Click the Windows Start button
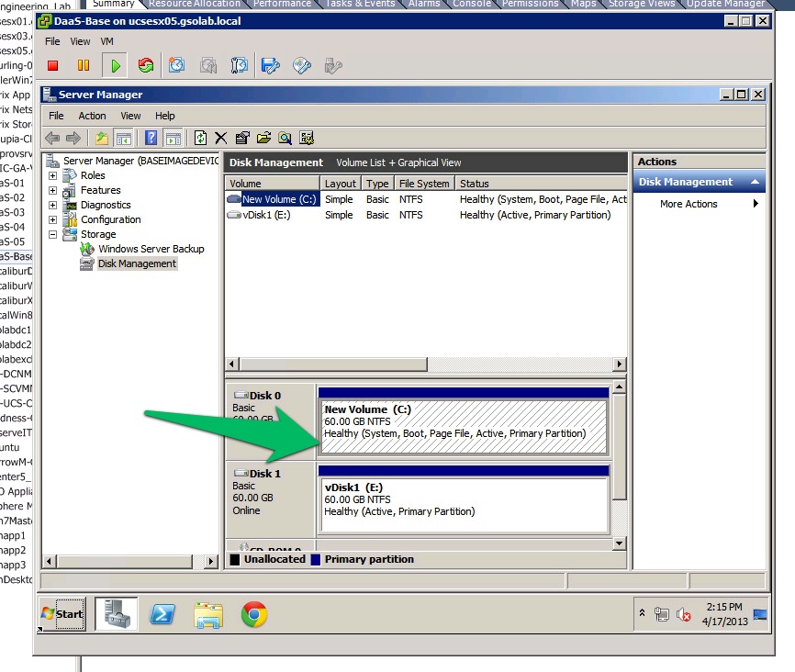The height and width of the screenshot is (672, 795). 62,614
